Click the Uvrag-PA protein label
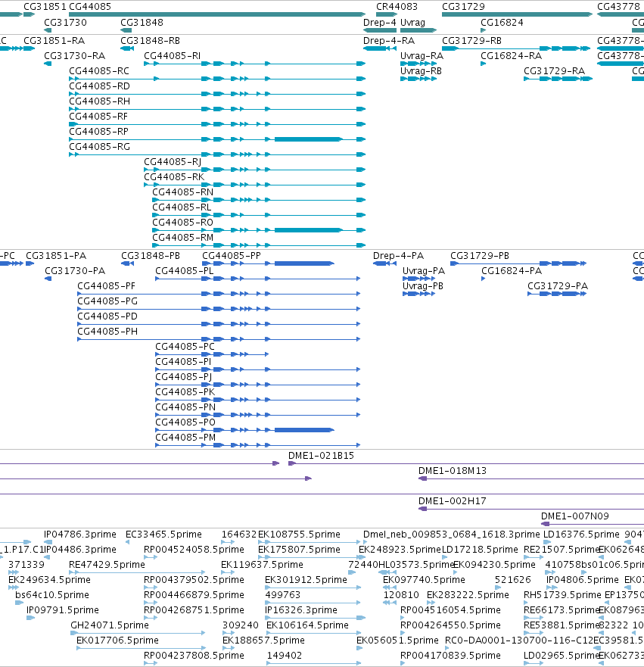Screen dimensions: 644x667 tap(424, 271)
